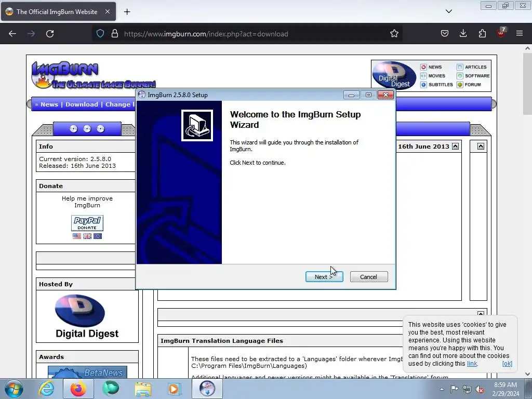Click the ImgBurn logo banner
Image resolution: width=532 pixels, height=399 pixels.
click(x=94, y=75)
